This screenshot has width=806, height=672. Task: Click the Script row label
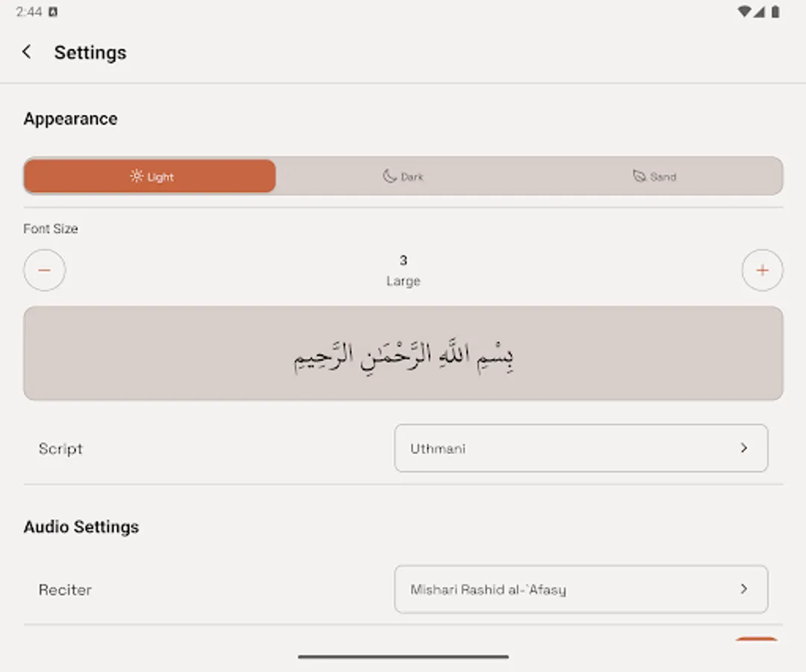pyautogui.click(x=61, y=449)
